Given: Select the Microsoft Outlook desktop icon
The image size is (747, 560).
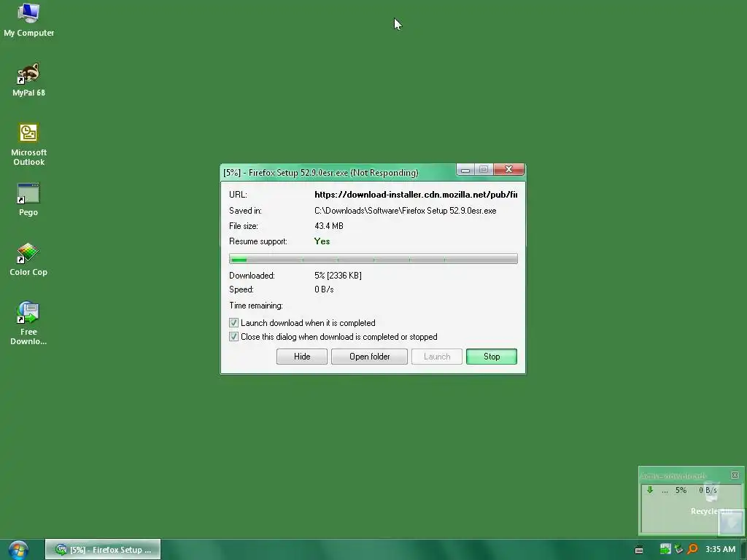Looking at the screenshot, I should click(x=28, y=144).
